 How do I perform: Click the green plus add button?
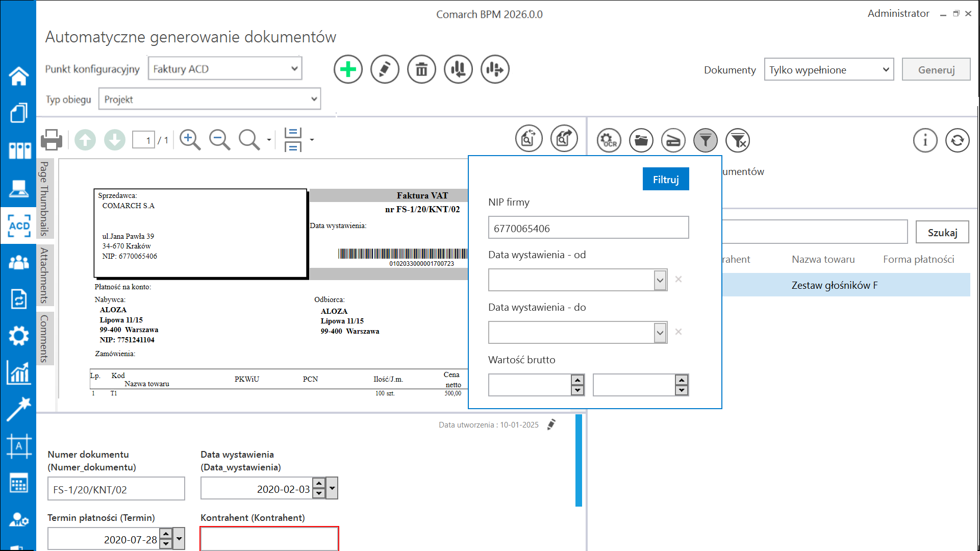point(348,69)
